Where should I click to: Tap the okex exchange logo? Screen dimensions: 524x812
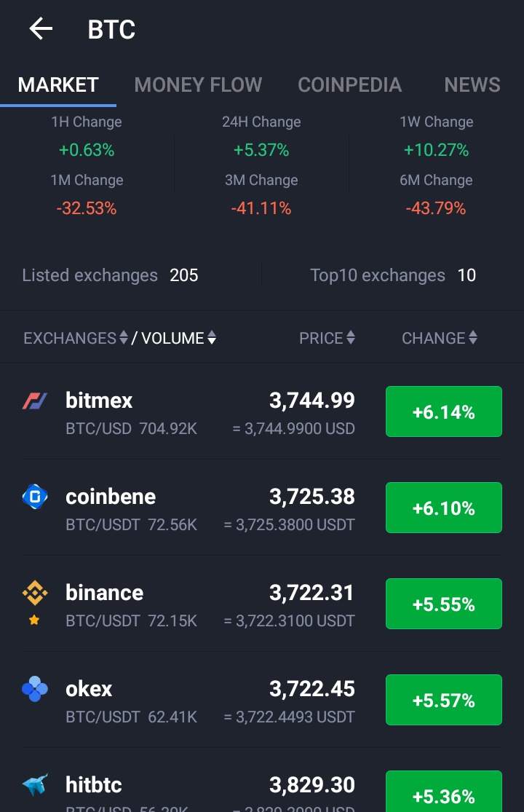[35, 689]
